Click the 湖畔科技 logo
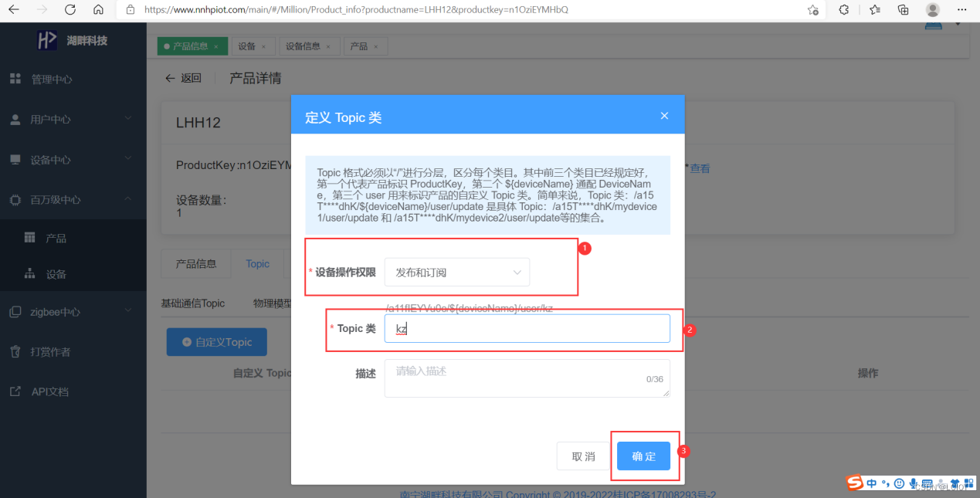This screenshot has width=980, height=498. [73, 39]
